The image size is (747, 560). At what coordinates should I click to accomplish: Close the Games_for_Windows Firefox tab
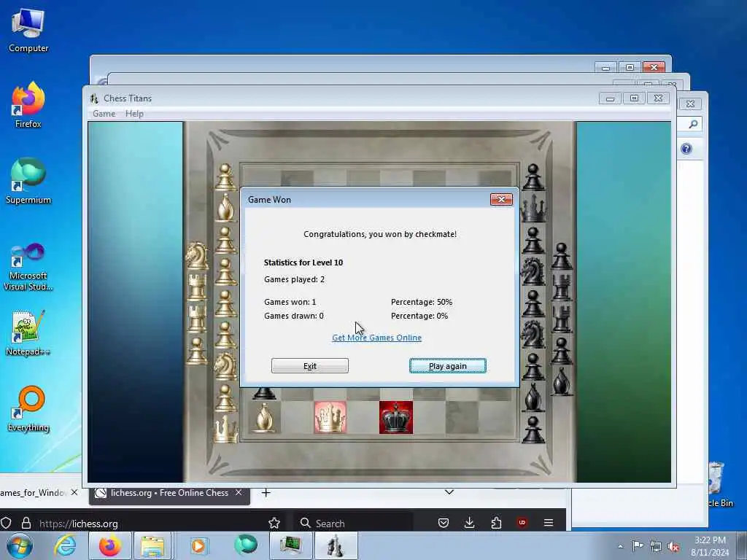point(74,492)
